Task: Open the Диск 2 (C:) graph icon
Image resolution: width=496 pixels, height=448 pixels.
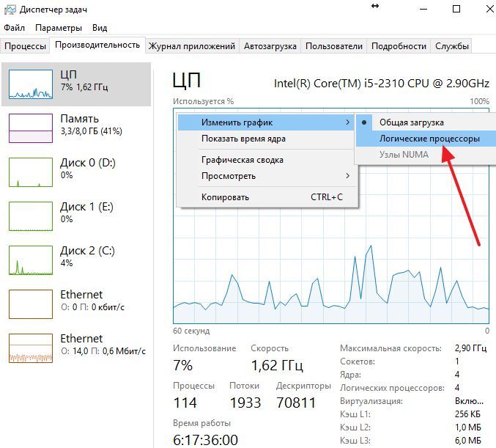Action: coord(31,260)
